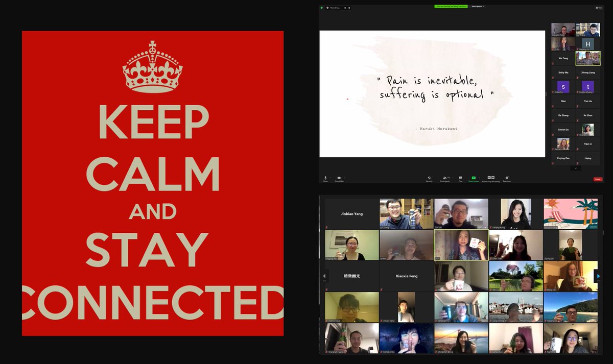Click the green encryption shield icon
The width and height of the screenshot is (613, 364).
coord(322,8)
